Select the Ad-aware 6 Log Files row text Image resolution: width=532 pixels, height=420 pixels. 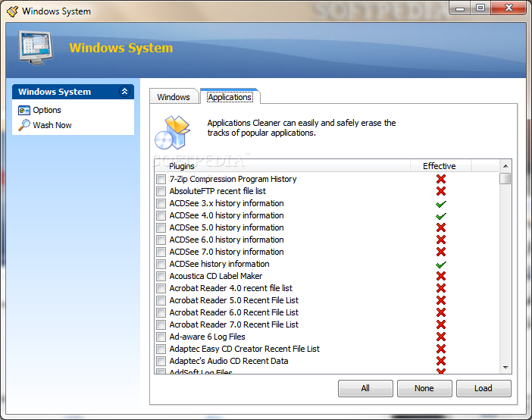(x=208, y=337)
